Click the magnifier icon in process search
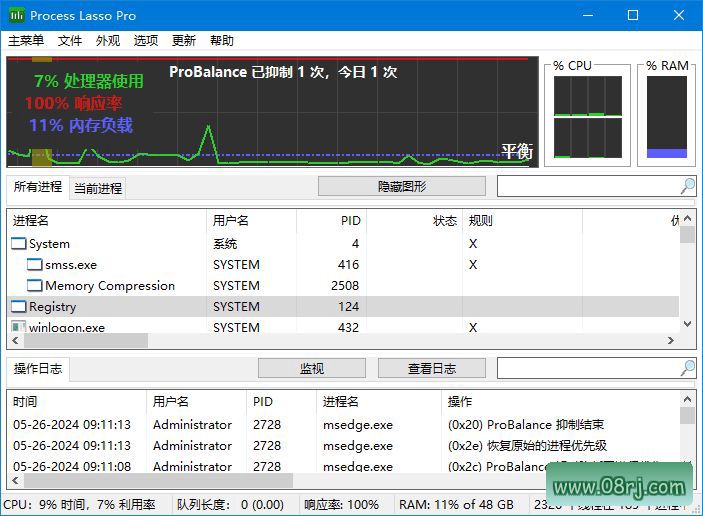The width and height of the screenshot is (703, 516). click(687, 186)
